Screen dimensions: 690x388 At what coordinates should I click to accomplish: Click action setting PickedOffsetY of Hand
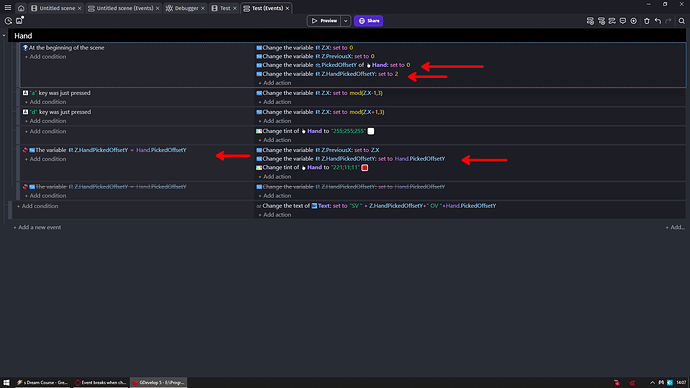tap(333, 65)
